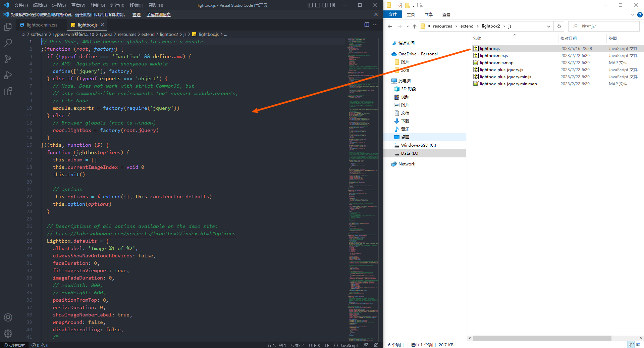Open editor More Actions ellipsis menu
This screenshot has width=644, height=348.
375,25
